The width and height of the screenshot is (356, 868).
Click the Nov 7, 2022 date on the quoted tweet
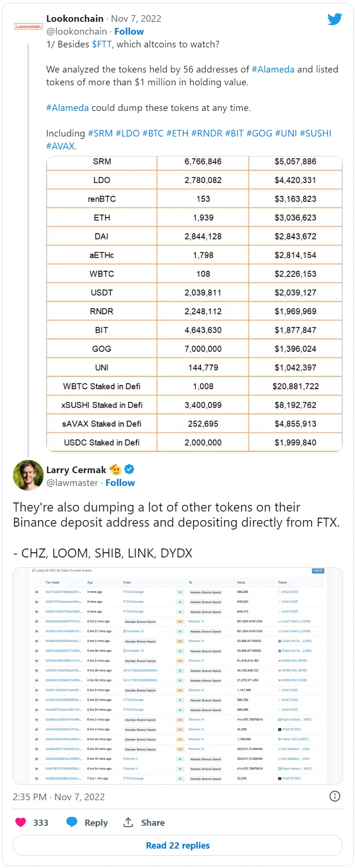point(136,19)
